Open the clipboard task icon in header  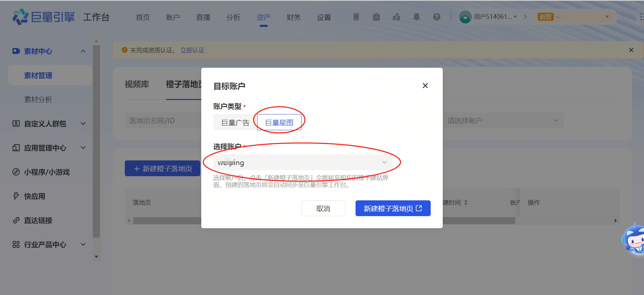[376, 17]
